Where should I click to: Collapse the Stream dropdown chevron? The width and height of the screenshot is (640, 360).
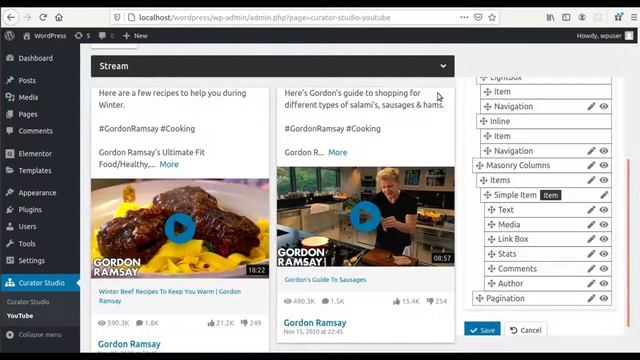point(443,66)
